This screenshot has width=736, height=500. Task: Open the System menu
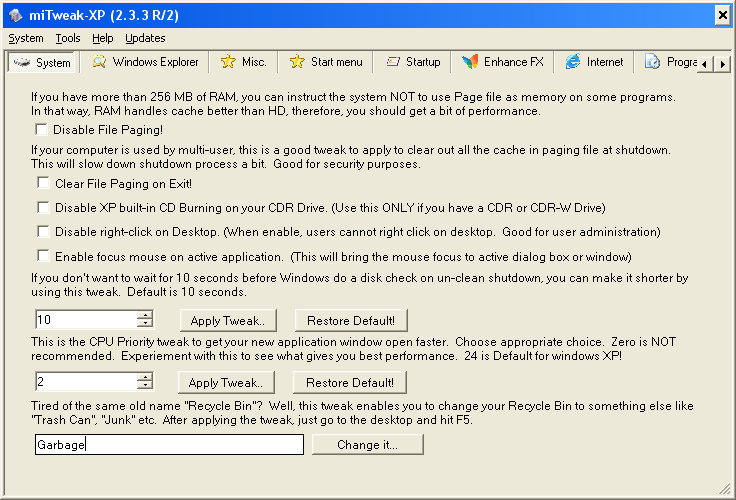tap(26, 38)
